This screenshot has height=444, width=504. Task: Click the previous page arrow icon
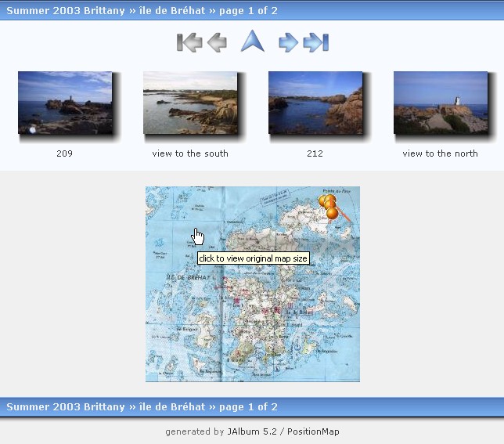(218, 42)
